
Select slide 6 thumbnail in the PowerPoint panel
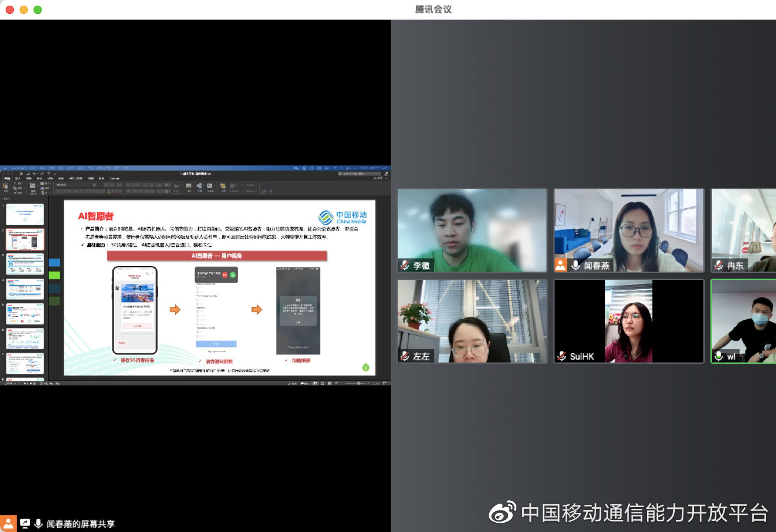25,338
